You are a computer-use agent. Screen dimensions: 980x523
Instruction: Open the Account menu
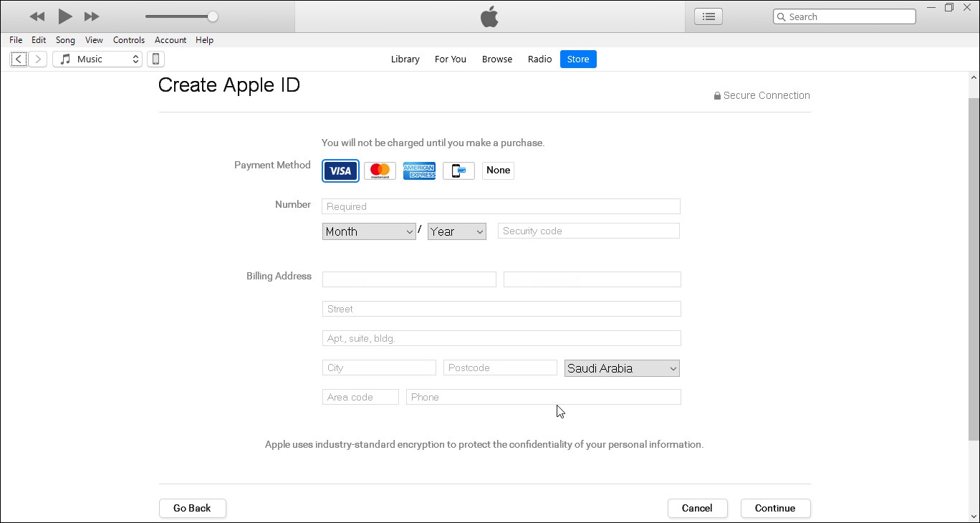pos(170,40)
